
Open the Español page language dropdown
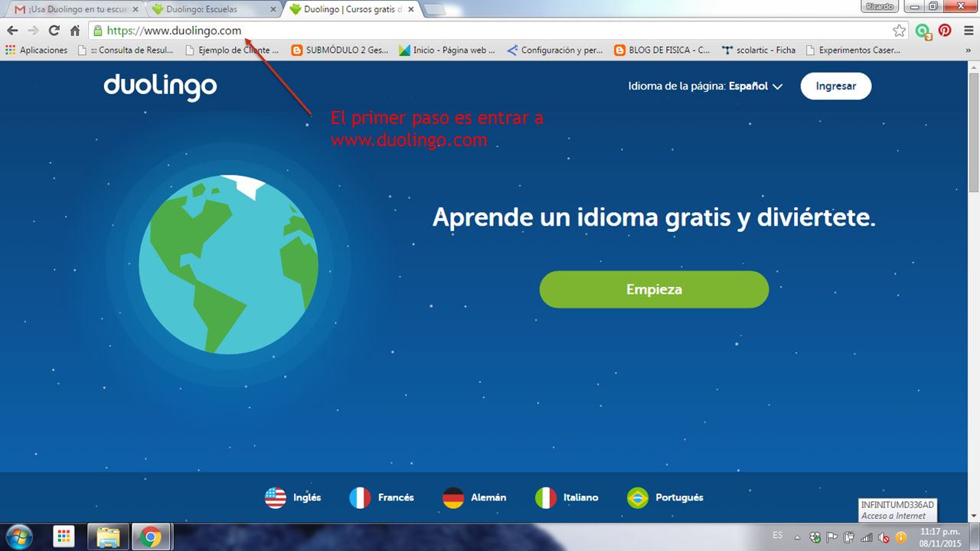click(755, 86)
